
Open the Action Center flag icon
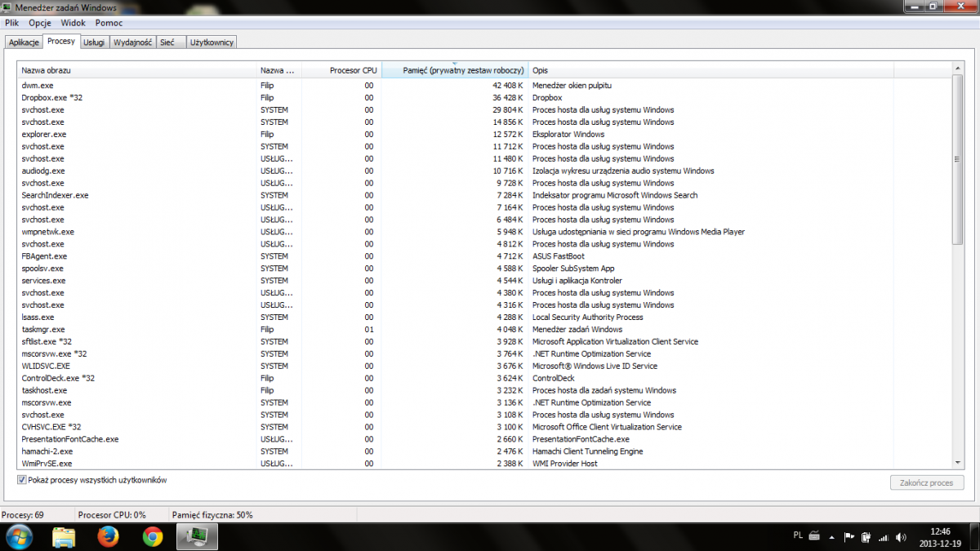point(849,537)
